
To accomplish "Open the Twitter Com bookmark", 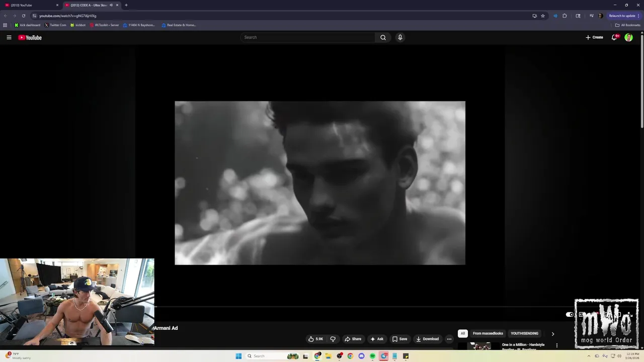I will (55, 25).
